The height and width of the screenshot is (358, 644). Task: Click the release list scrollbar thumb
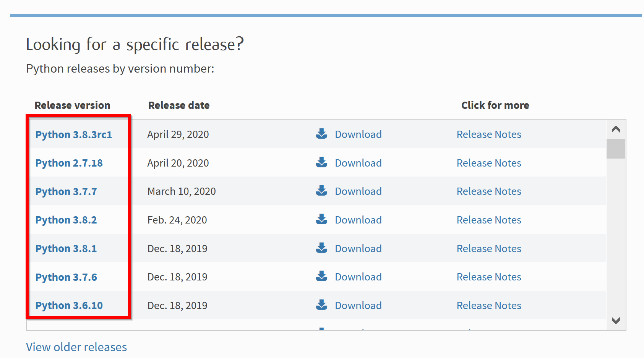[x=616, y=149]
